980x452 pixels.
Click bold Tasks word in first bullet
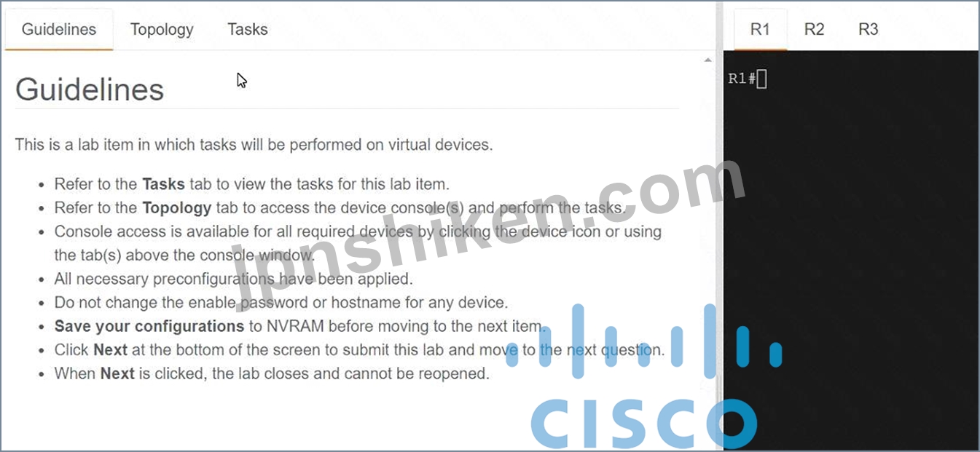(163, 183)
